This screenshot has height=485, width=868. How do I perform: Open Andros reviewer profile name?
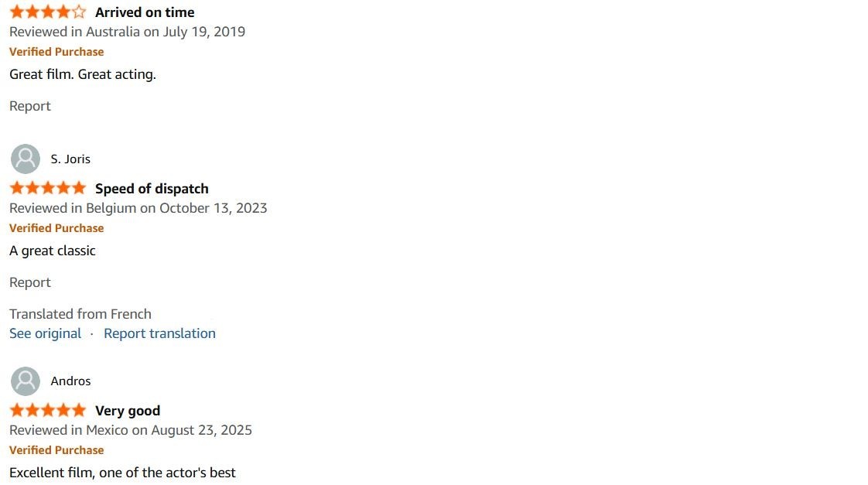pos(70,381)
